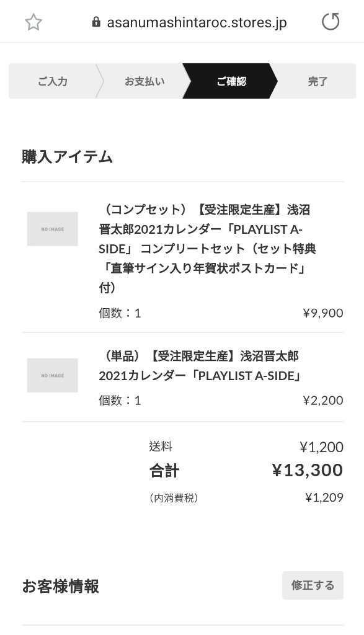The height and width of the screenshot is (635, 364).
Task: Open the 単品 calendar NO IMAGE thumbnail
Action: pos(52,375)
